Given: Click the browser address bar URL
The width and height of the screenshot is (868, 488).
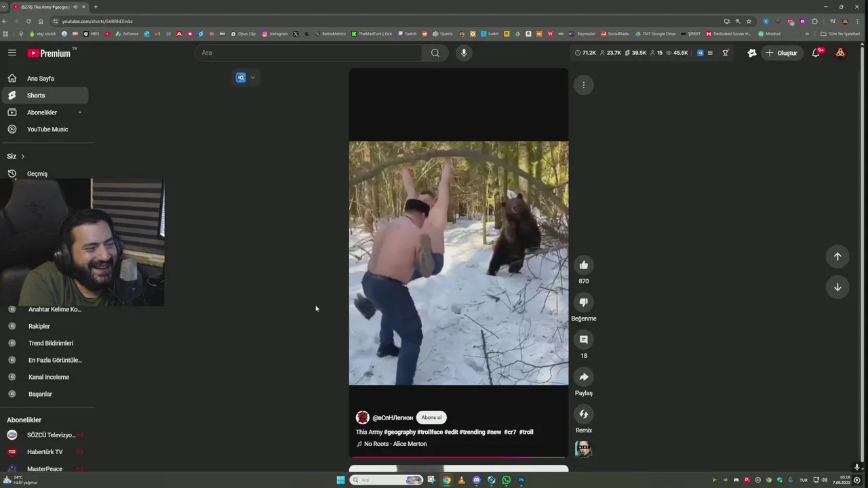Looking at the screenshot, I should point(98,21).
